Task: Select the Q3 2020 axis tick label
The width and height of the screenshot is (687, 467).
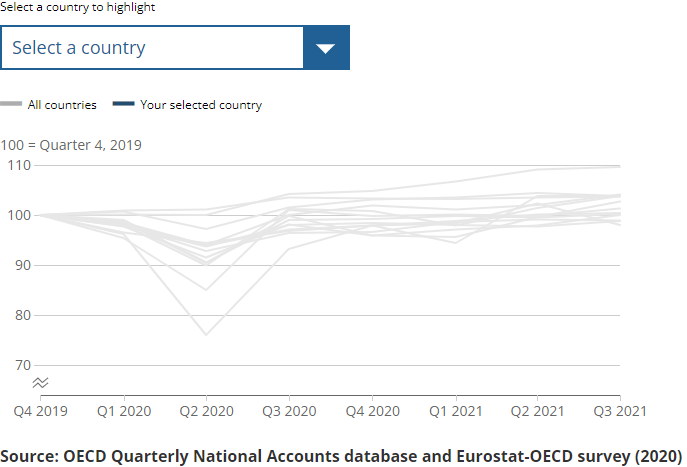Action: tap(289, 411)
